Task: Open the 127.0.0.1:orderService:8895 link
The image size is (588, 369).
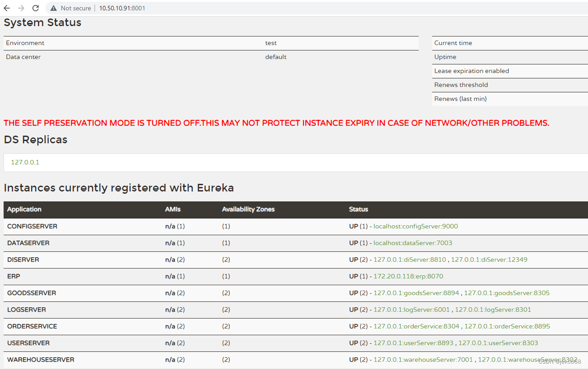Action: (507, 326)
